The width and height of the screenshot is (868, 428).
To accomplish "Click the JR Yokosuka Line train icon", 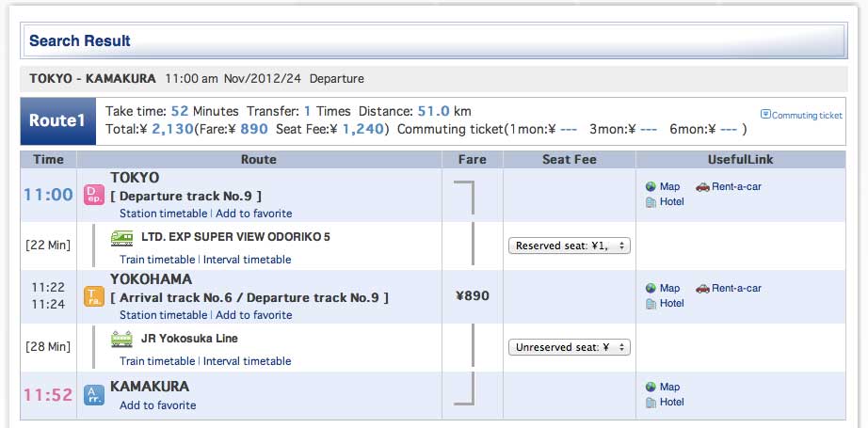I will tap(121, 339).
